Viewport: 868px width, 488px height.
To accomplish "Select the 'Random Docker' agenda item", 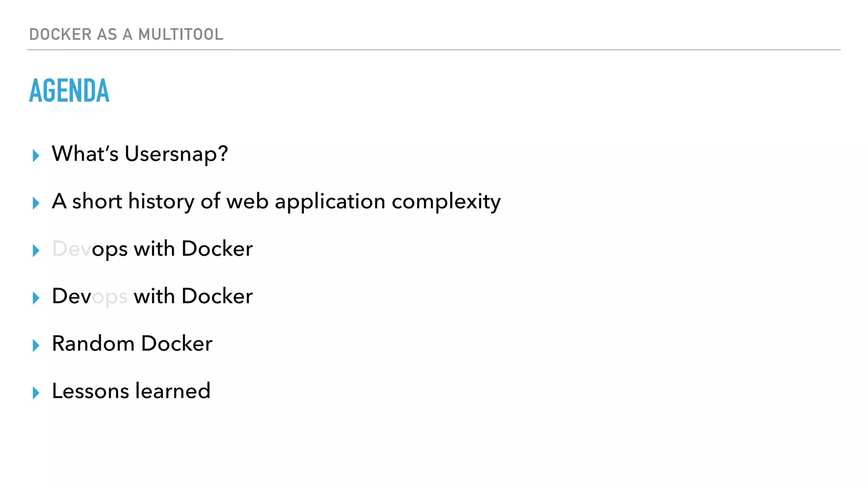I will coord(132,344).
